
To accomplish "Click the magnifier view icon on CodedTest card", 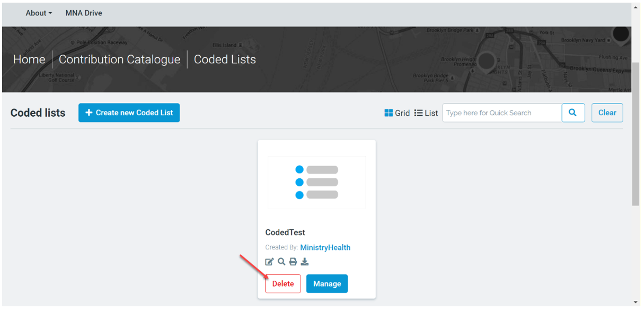I will point(281,262).
